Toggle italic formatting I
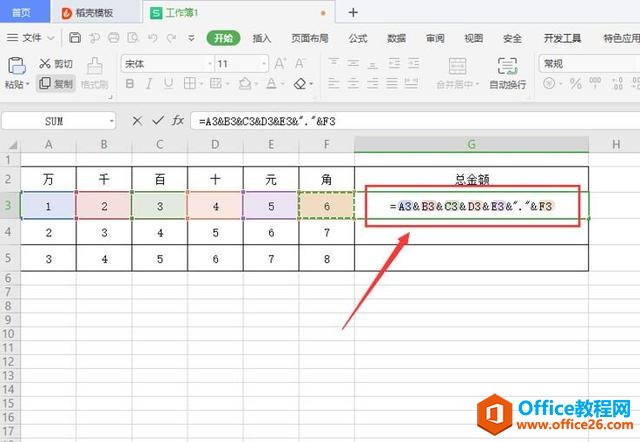Viewport: 640px width, 442px height. coord(149,84)
